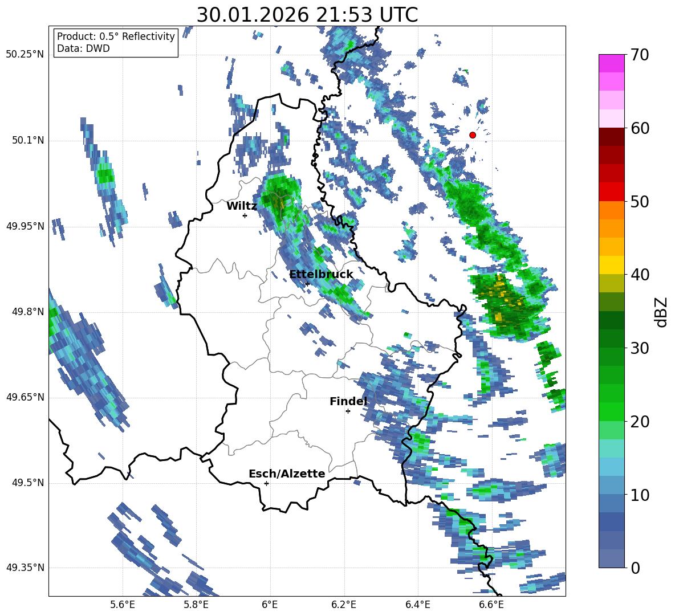
Task: Click the orange colorbar segment below 50
Action: click(611, 210)
